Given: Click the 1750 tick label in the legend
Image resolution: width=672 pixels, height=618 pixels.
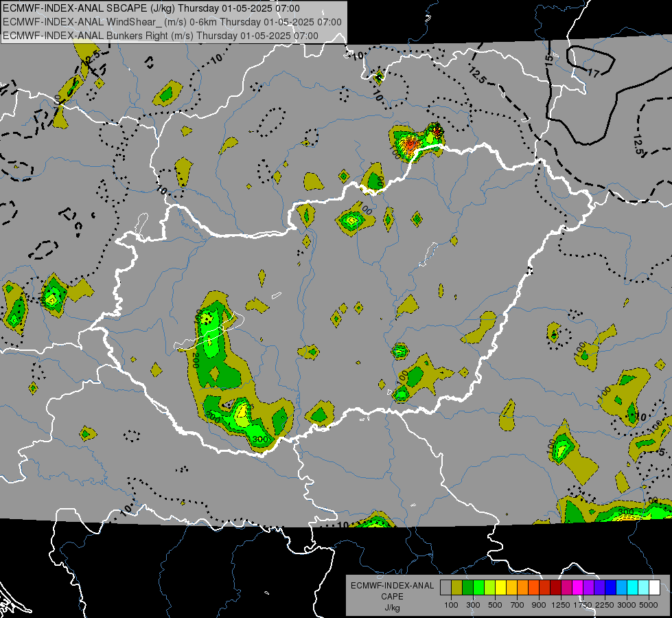Looking at the screenshot, I should coord(583,605).
